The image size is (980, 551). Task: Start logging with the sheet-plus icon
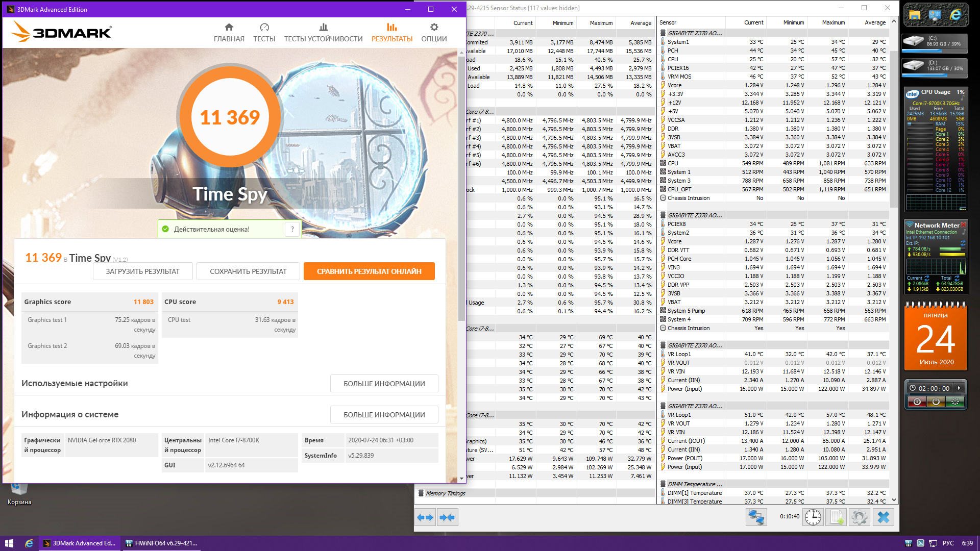[x=837, y=517]
